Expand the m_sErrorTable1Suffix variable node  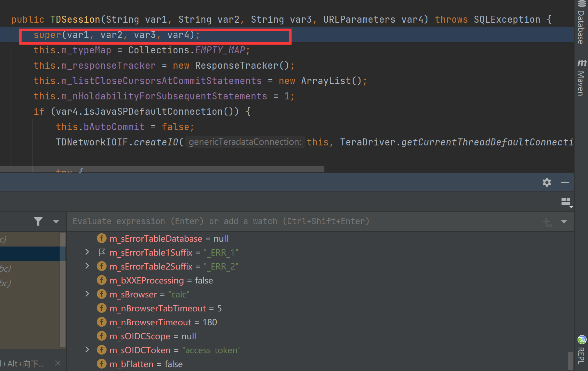point(87,252)
